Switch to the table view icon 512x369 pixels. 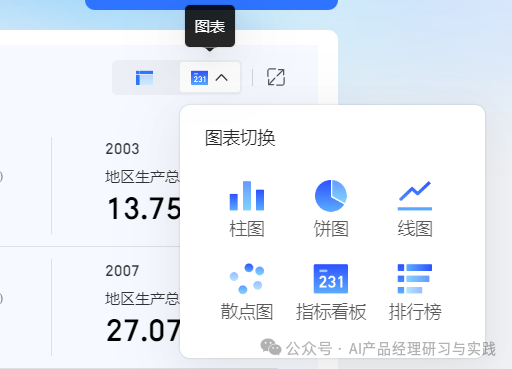(x=144, y=78)
